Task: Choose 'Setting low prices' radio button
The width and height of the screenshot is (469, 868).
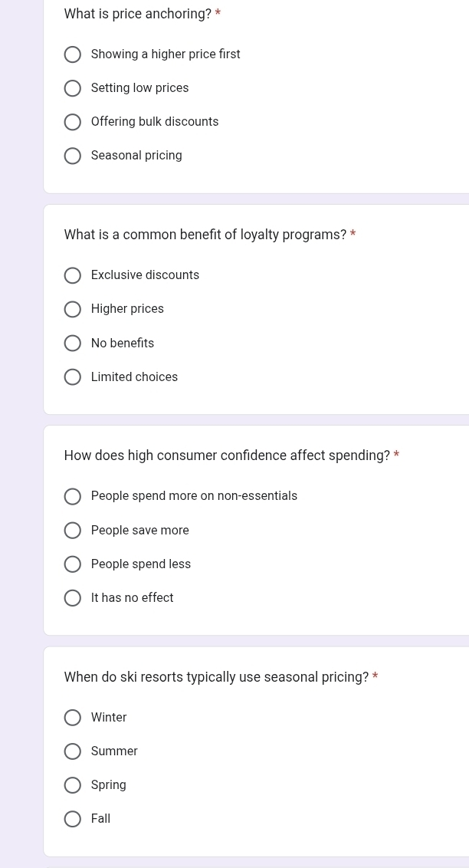Action: tap(73, 88)
